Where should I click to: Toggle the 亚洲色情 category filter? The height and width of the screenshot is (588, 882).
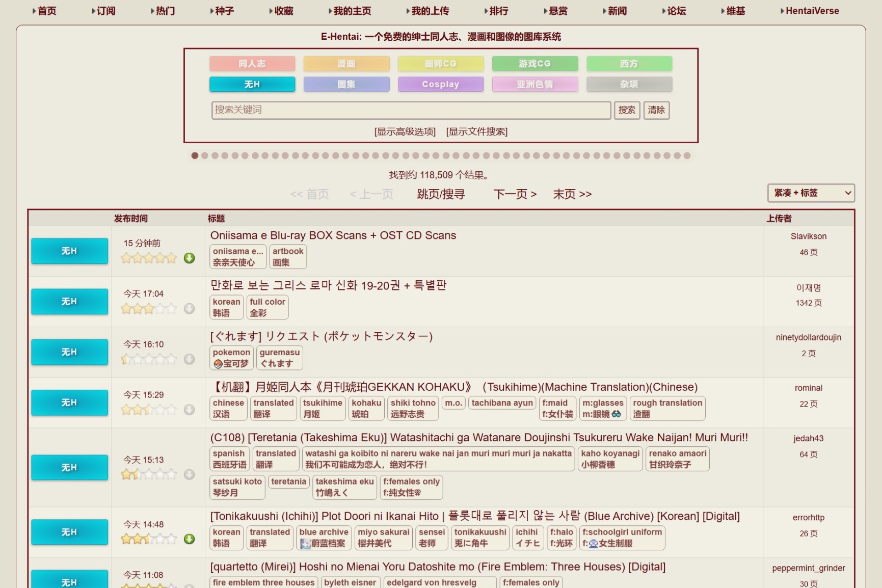point(535,84)
